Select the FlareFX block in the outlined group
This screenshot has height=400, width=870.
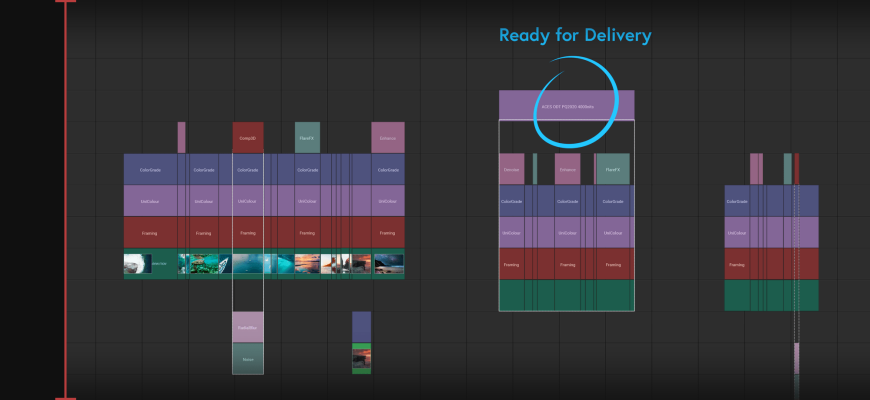pyautogui.click(x=613, y=169)
